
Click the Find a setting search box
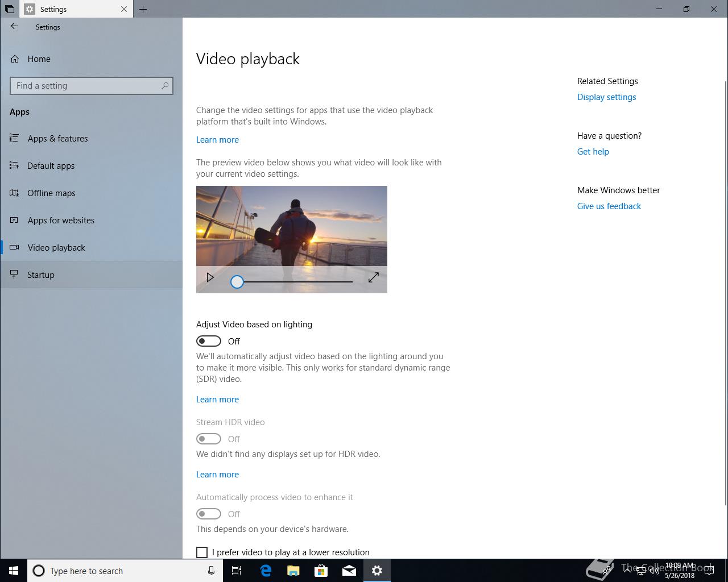tap(85, 86)
